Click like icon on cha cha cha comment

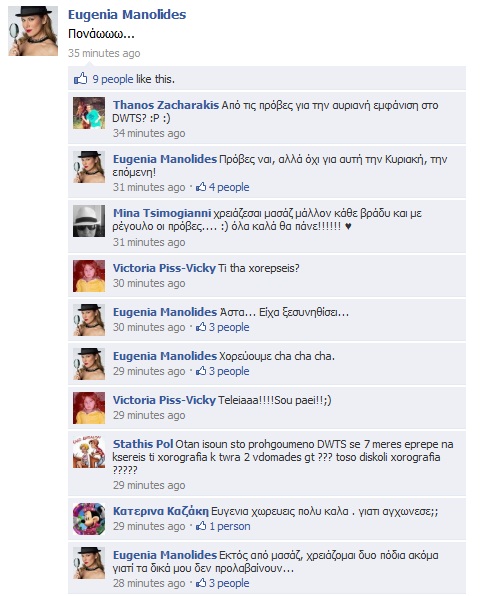[x=201, y=371]
